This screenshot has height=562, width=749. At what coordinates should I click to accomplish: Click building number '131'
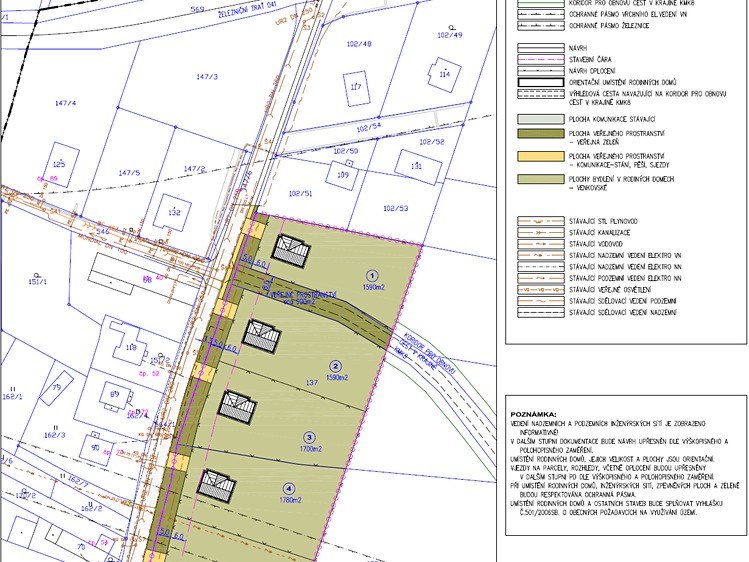tap(416, 166)
